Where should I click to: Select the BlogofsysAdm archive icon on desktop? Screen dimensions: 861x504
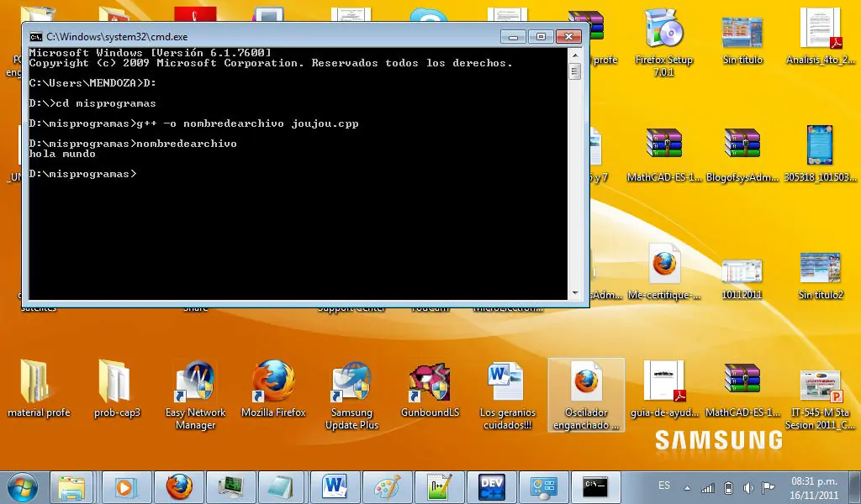point(742,155)
